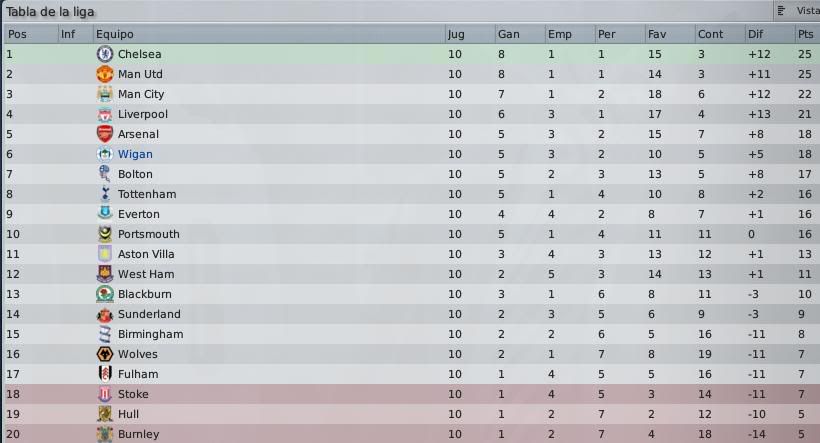This screenshot has height=443, width=820.
Task: Click the Blackburn rose crest icon
Action: (105, 294)
